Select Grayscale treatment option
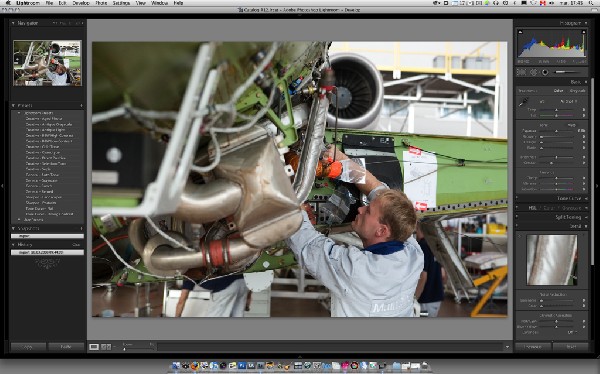 [x=577, y=91]
